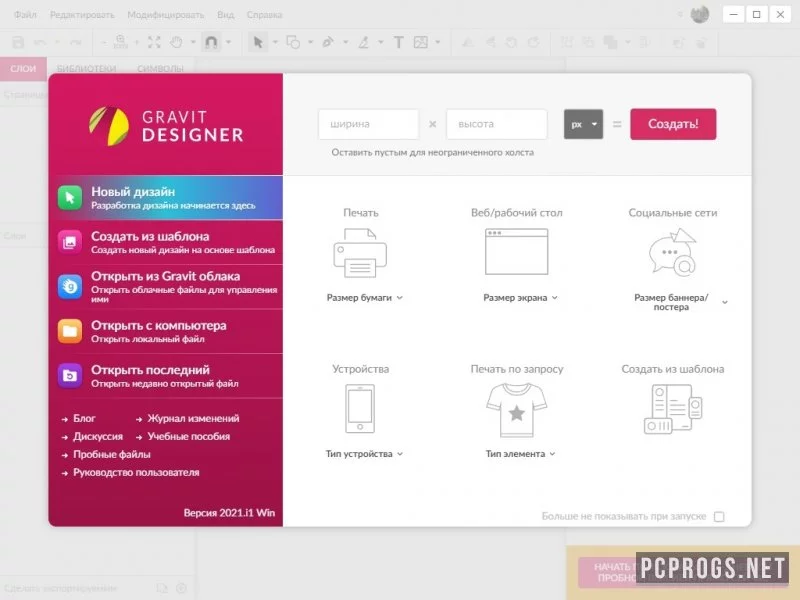This screenshot has width=800, height=600.
Task: Click the Redo arrow in the toolbar
Action: 76,42
